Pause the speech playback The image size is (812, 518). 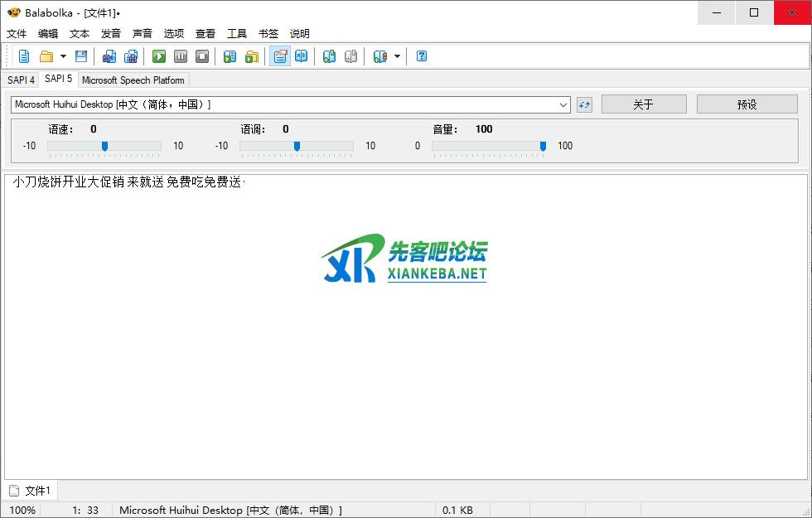pos(181,56)
